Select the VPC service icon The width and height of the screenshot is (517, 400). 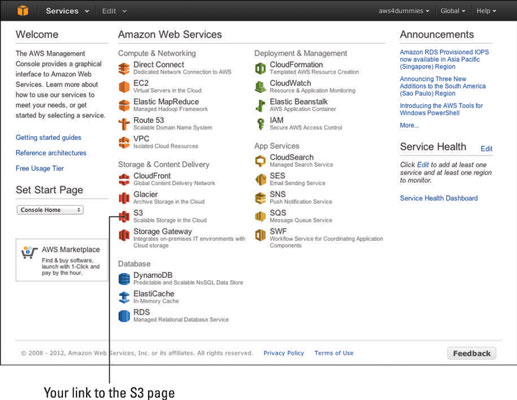[x=124, y=143]
